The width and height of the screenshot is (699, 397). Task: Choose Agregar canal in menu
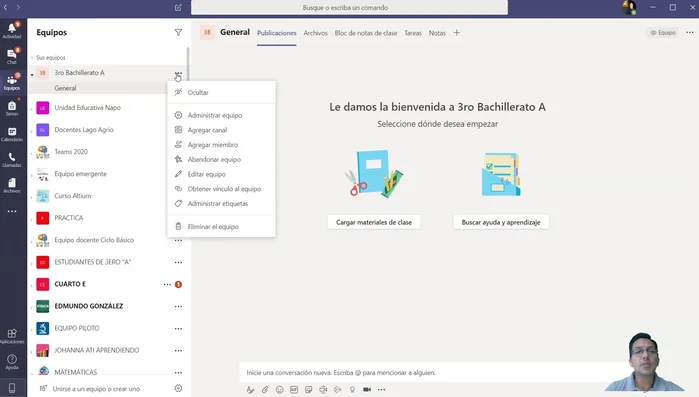click(x=222, y=130)
